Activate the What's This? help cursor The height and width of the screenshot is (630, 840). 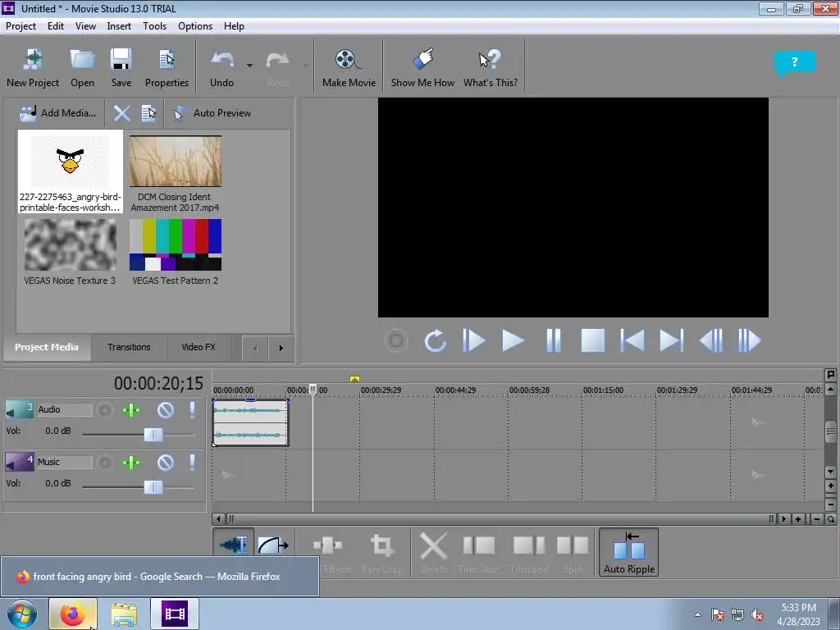(491, 67)
